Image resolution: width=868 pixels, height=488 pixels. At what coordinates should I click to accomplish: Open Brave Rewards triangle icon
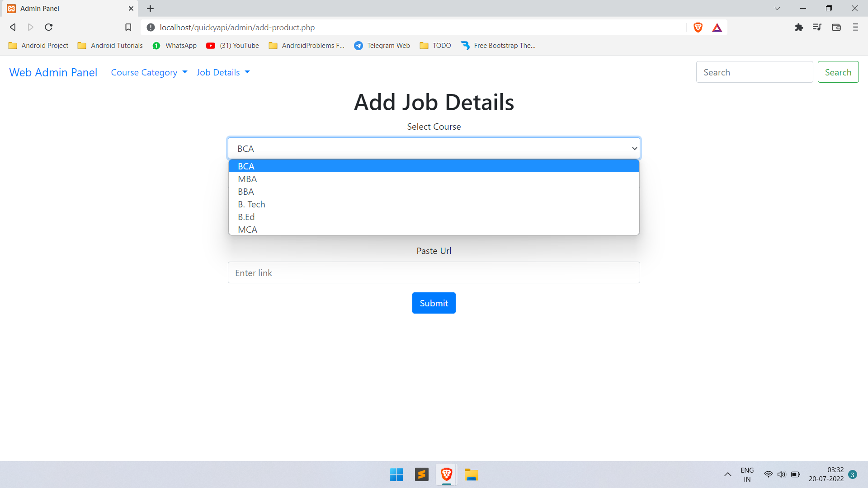[717, 28]
